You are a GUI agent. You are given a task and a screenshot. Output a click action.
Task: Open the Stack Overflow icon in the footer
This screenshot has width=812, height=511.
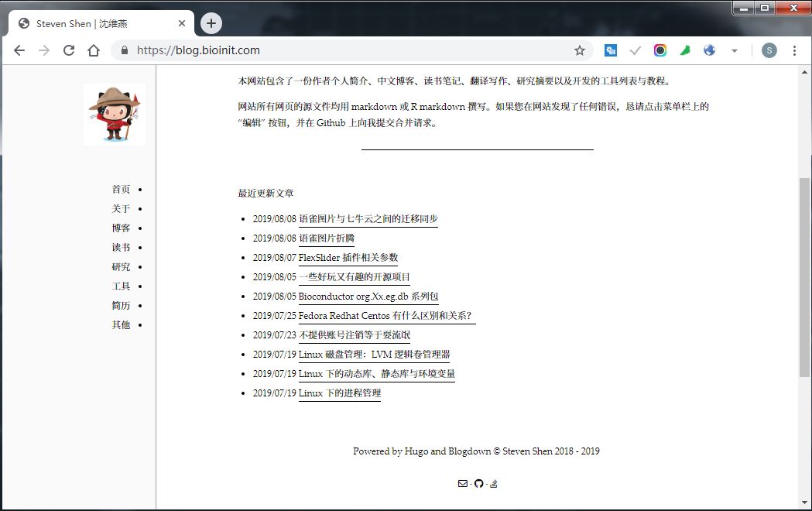(x=493, y=483)
